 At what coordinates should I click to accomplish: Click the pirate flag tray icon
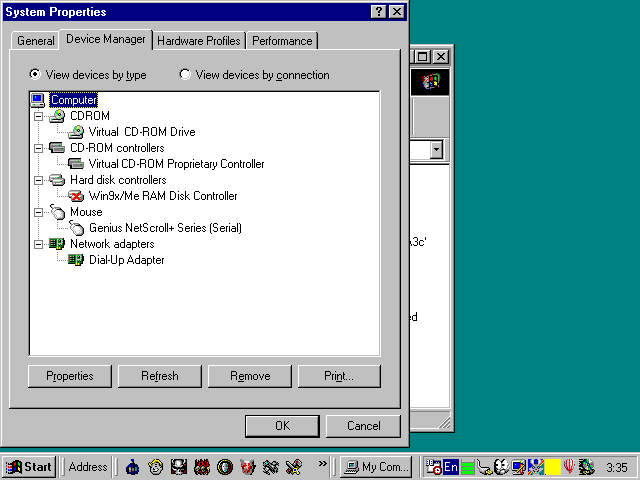[x=536, y=467]
